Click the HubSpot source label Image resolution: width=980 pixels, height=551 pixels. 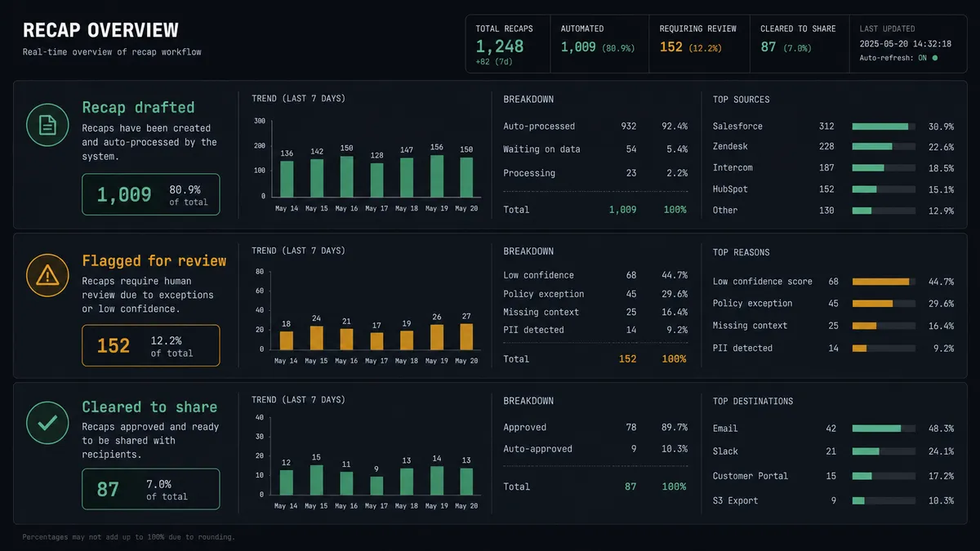click(730, 189)
